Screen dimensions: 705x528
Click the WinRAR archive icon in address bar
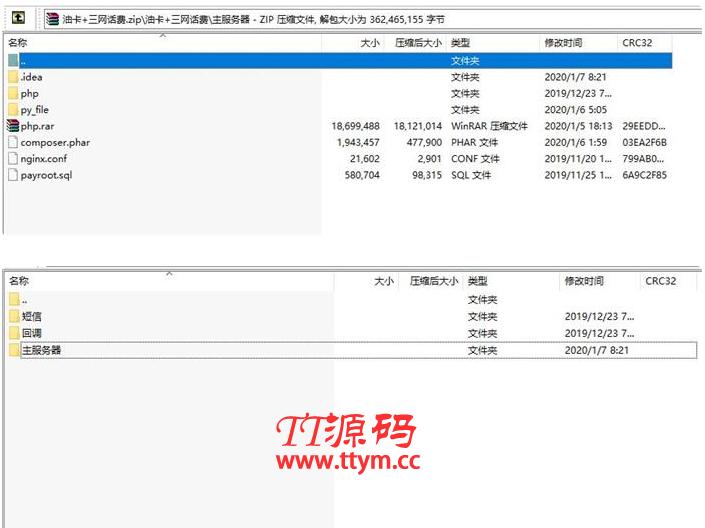53,19
